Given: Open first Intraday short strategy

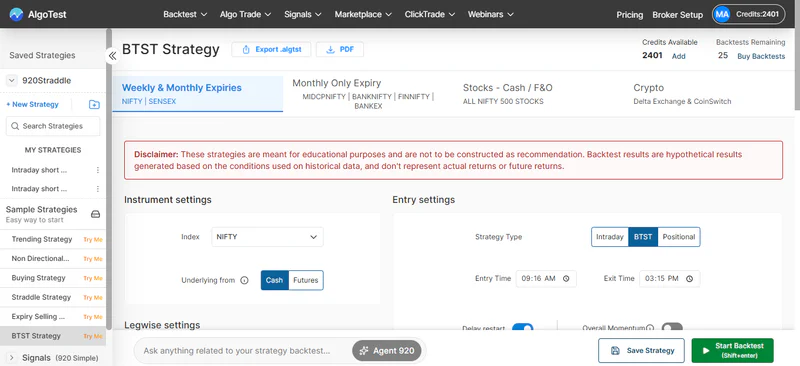Looking at the screenshot, I should (x=39, y=170).
